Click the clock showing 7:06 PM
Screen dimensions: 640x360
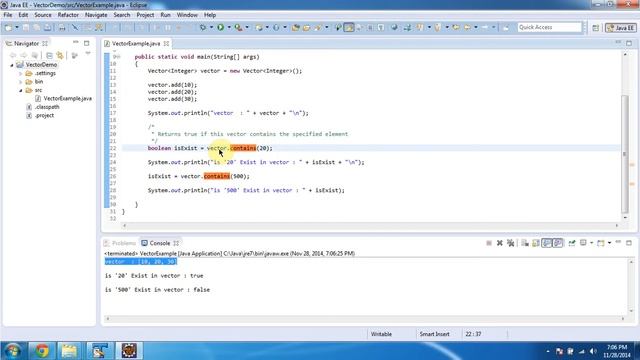617,347
